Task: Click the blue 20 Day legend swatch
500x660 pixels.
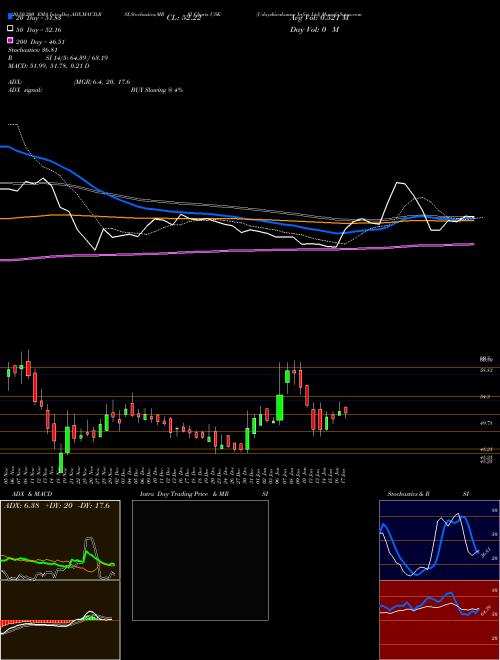Action: point(10,17)
